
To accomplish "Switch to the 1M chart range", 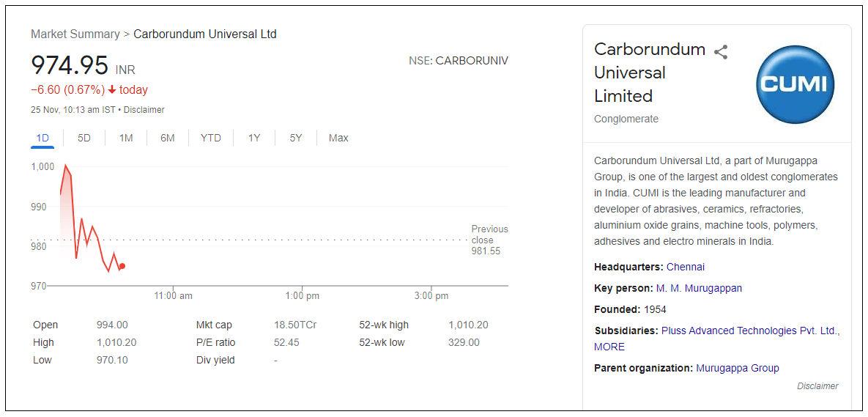I will (x=126, y=138).
